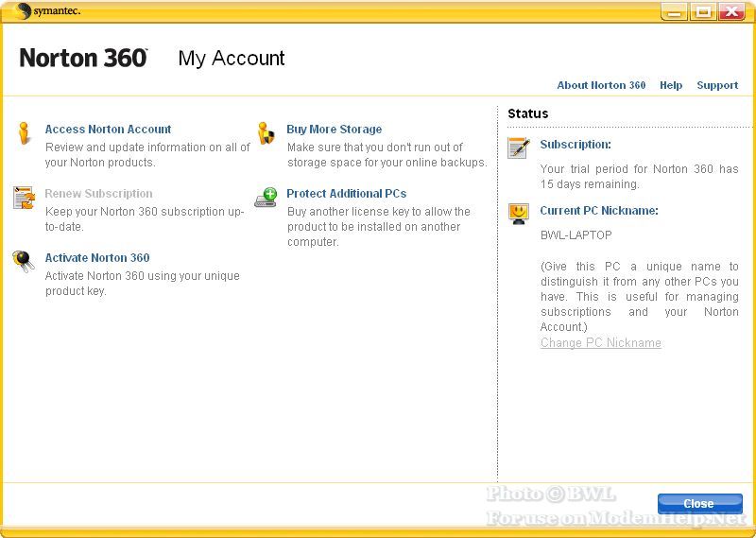Click the Buy More Storage shield icon

pyautogui.click(x=266, y=133)
